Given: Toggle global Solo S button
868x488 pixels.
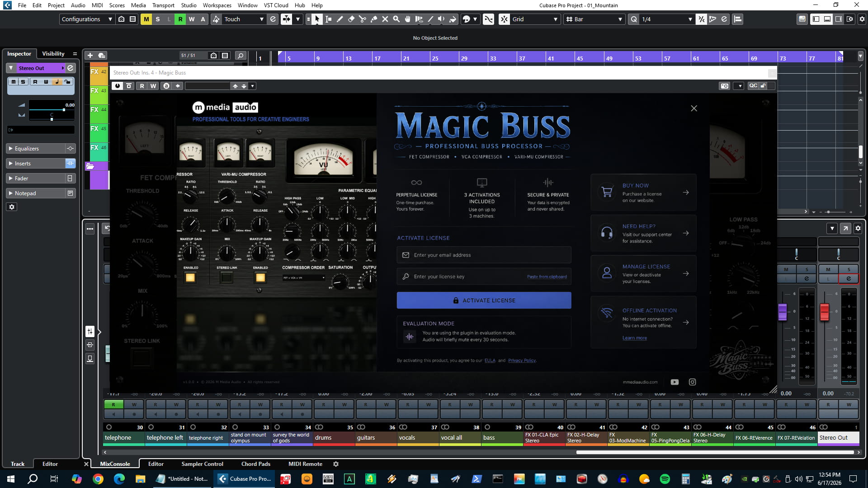Looking at the screenshot, I should pos(157,19).
